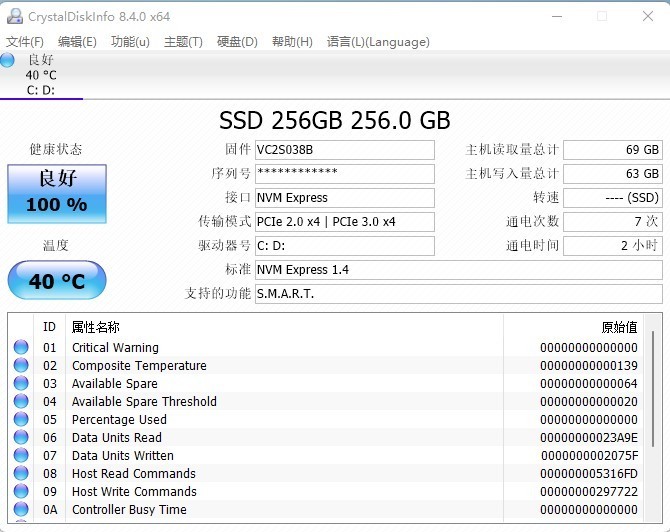Open the 主题(T) menu
670x532 pixels.
(x=183, y=42)
